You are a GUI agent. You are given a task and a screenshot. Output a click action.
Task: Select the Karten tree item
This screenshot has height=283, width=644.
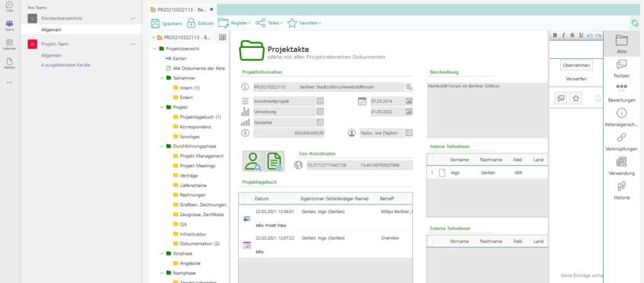click(180, 58)
